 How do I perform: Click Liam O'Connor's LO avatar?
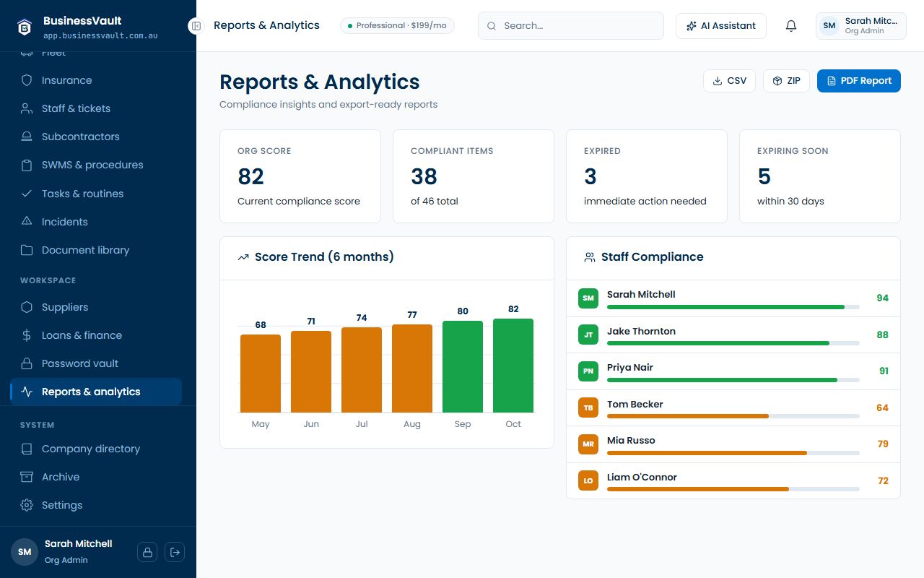(x=588, y=480)
